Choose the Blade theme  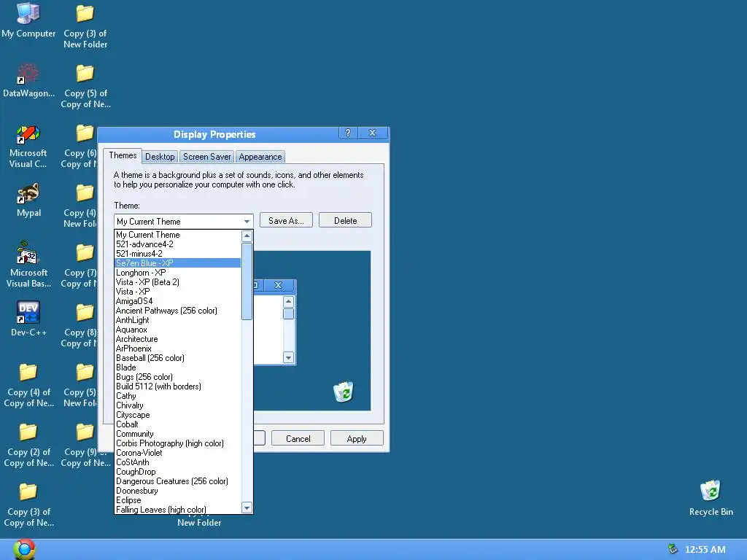click(178, 367)
